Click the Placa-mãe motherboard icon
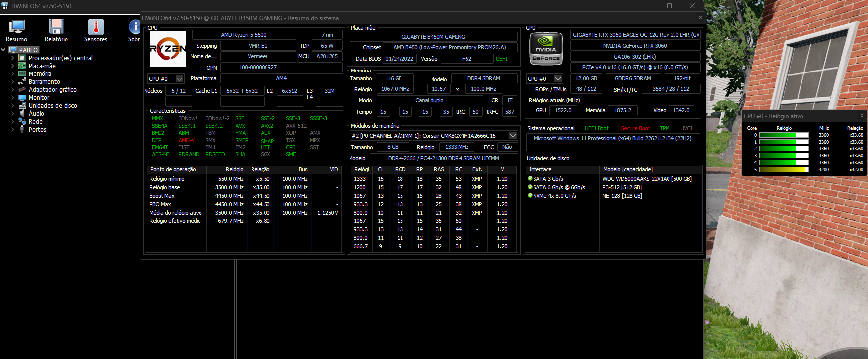The height and width of the screenshot is (359, 868). pos(22,66)
